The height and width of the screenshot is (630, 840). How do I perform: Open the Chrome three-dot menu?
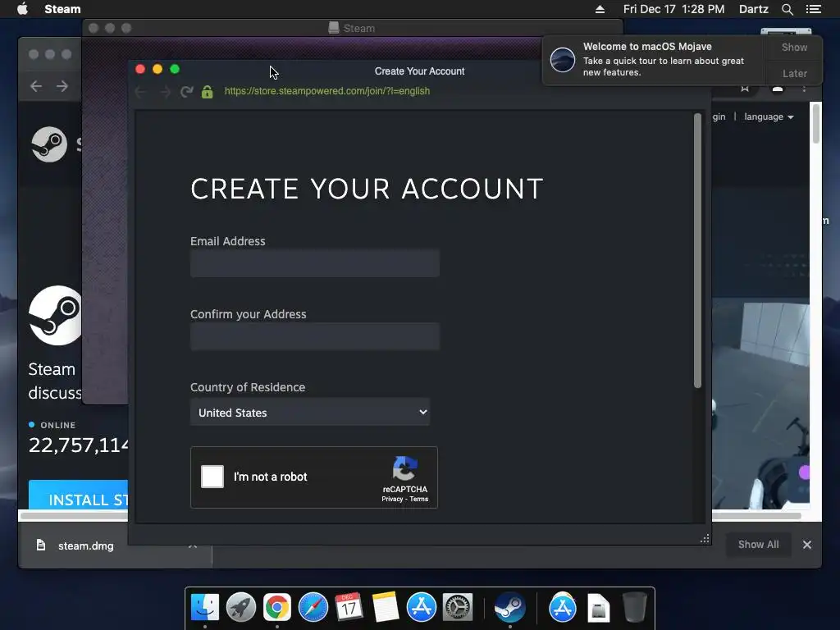804,89
